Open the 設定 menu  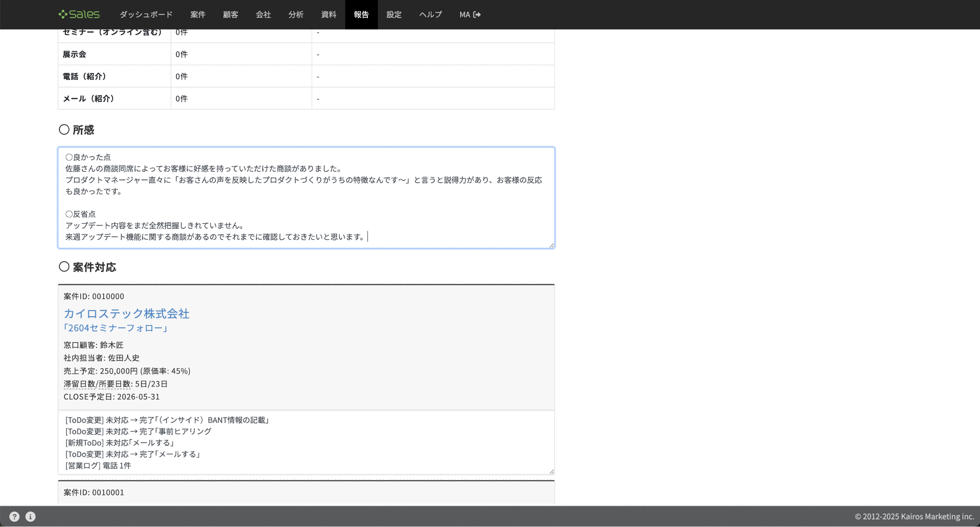394,15
